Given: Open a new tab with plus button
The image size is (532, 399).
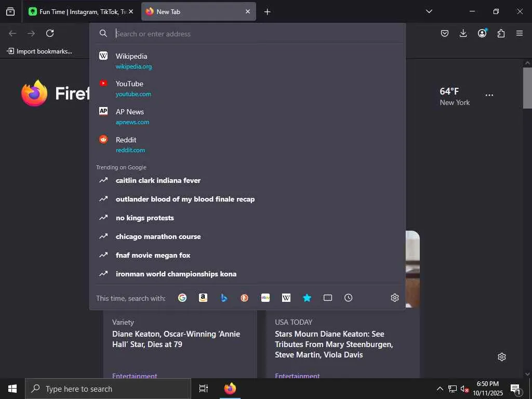Looking at the screenshot, I should point(268,12).
